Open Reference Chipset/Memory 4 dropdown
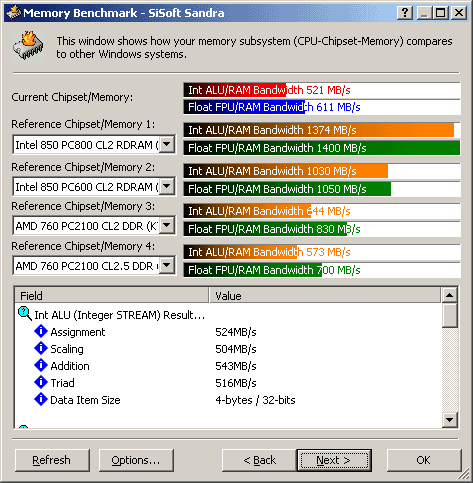This screenshot has width=473, height=483. pos(167,265)
